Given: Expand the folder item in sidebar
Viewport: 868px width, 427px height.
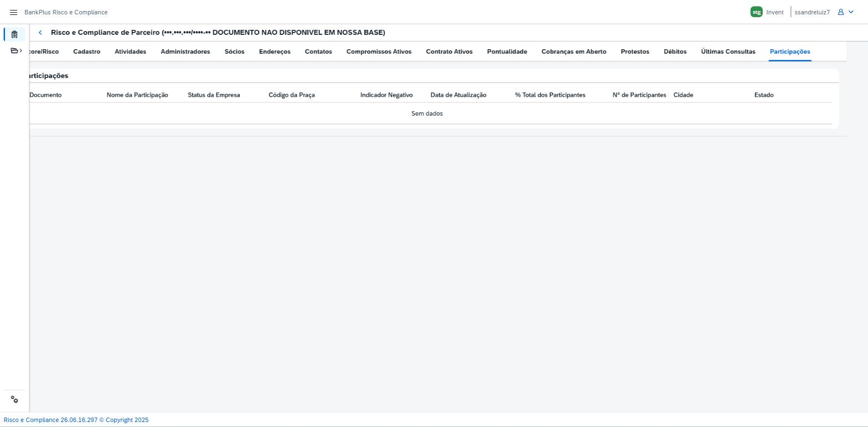Looking at the screenshot, I should pos(16,51).
